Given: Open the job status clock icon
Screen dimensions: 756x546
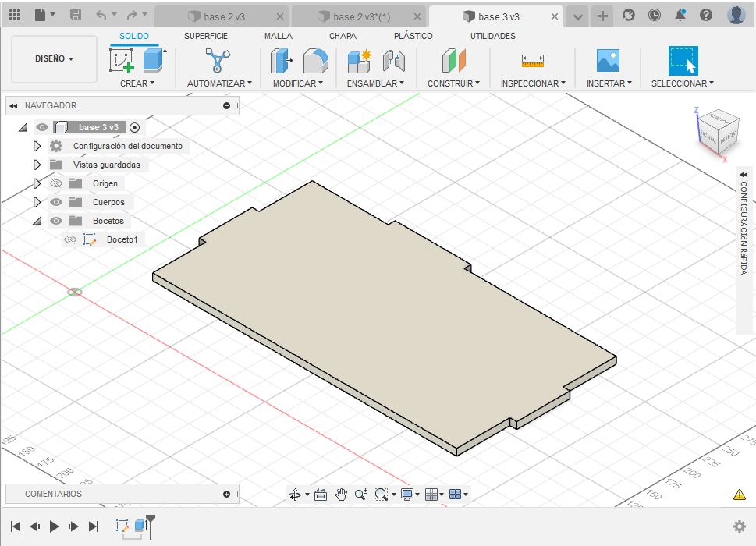Looking at the screenshot, I should [655, 16].
